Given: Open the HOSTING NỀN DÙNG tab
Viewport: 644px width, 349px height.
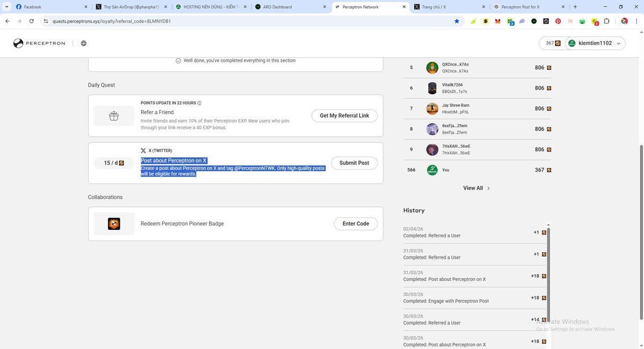Looking at the screenshot, I should 211,7.
